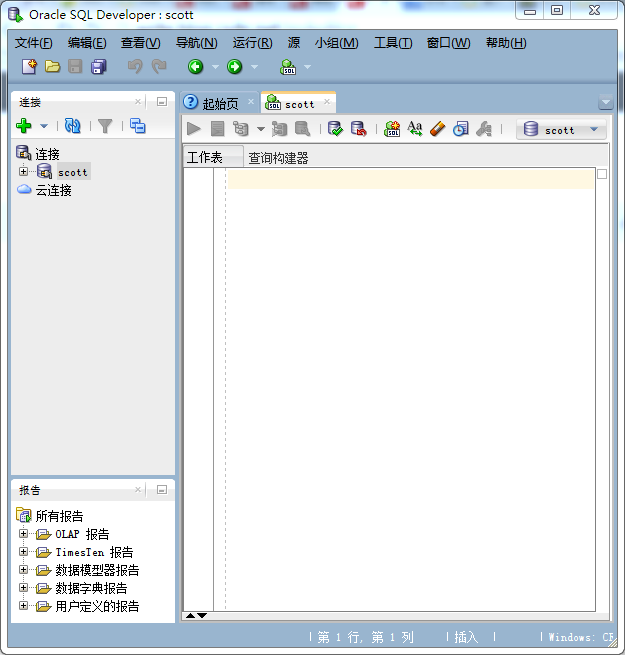625x655 pixels.
Task: Click the 插入 status bar indicator
Action: (x=466, y=637)
